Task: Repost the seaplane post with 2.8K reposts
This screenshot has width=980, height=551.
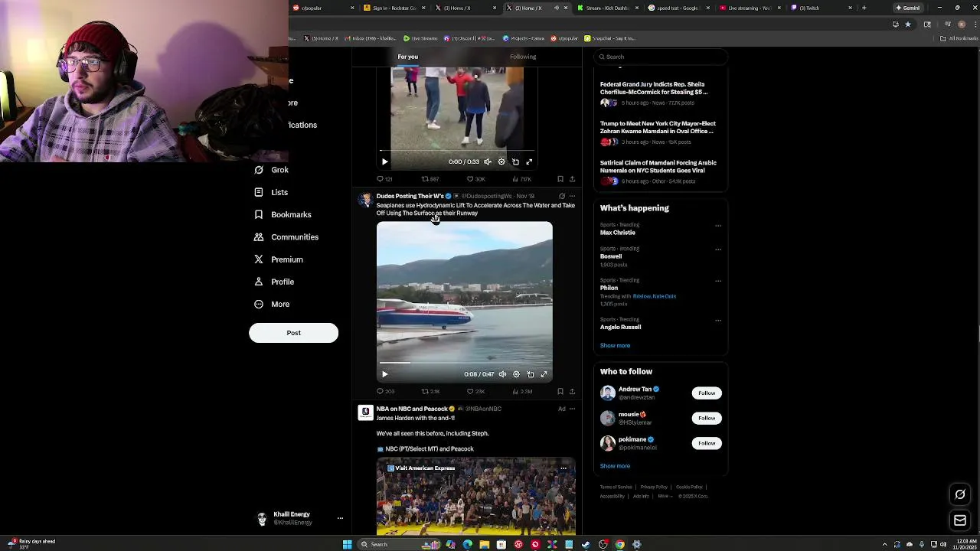Action: tap(430, 391)
